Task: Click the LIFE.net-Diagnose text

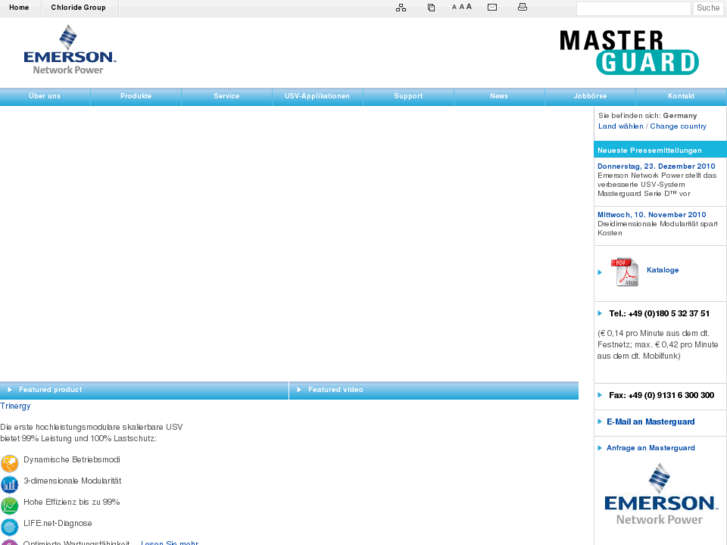Action: pos(57,523)
